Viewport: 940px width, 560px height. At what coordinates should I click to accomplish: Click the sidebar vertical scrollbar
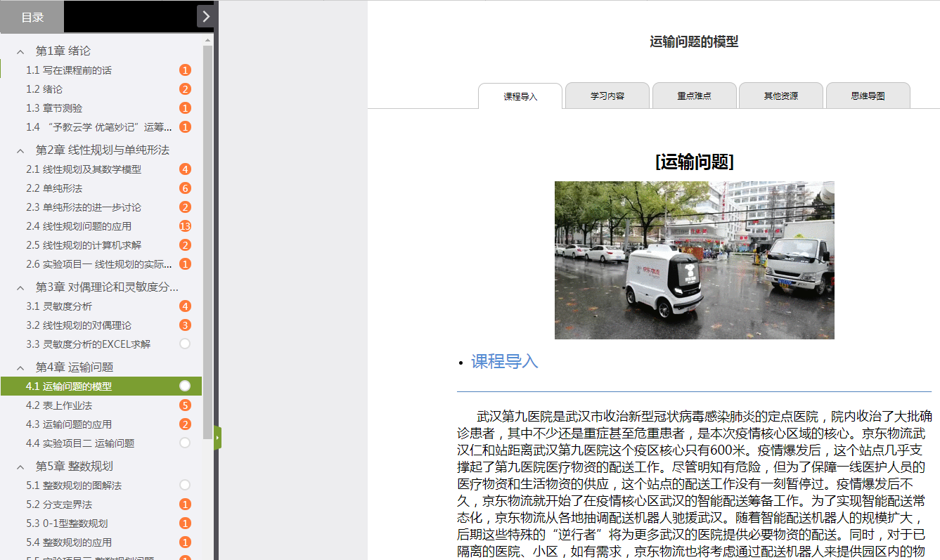click(x=207, y=242)
